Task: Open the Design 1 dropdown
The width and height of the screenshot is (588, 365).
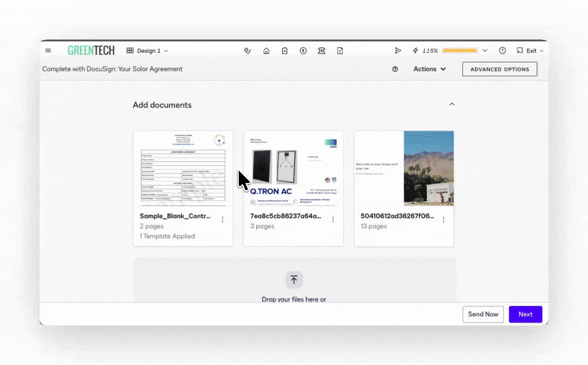Action: pyautogui.click(x=148, y=51)
